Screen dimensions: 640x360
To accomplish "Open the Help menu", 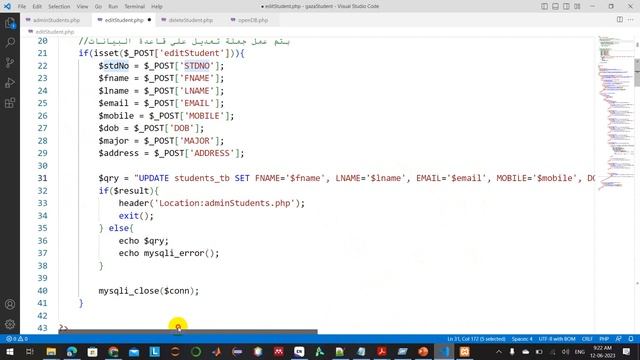I will [157, 6].
